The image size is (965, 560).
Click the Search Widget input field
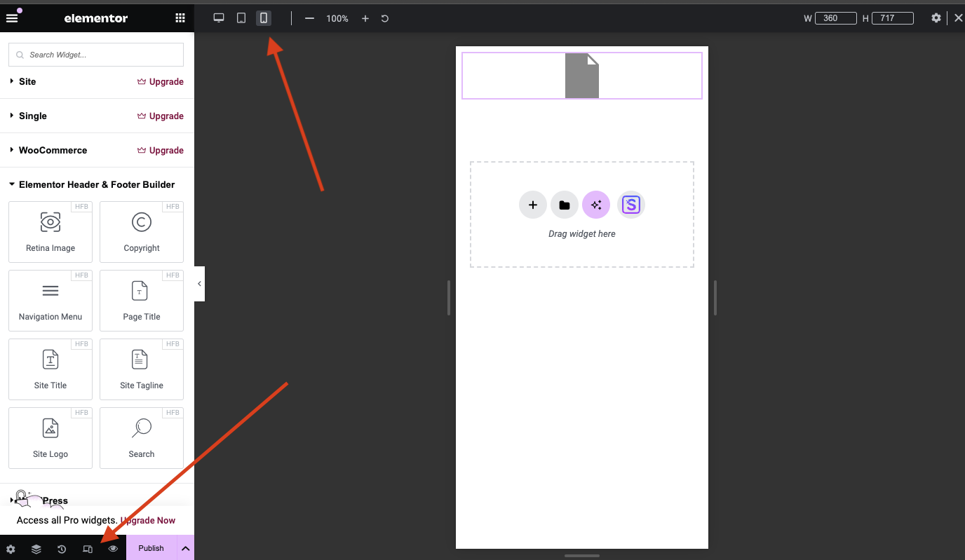pos(96,55)
